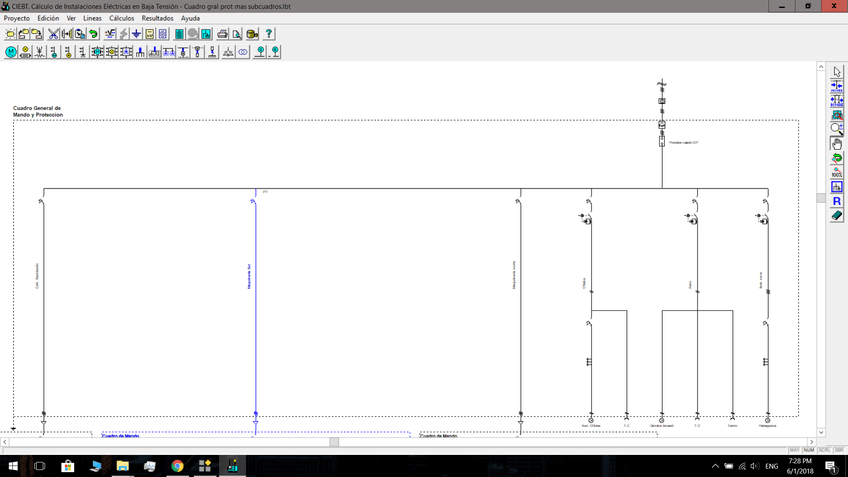Select the arrow pointer tool
This screenshot has height=477, width=848.
[x=837, y=72]
